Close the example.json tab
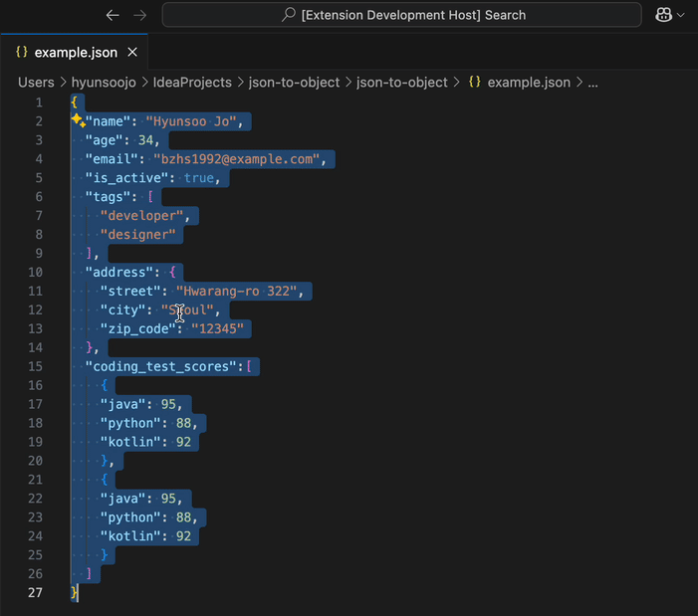698x616 pixels. 132,53
